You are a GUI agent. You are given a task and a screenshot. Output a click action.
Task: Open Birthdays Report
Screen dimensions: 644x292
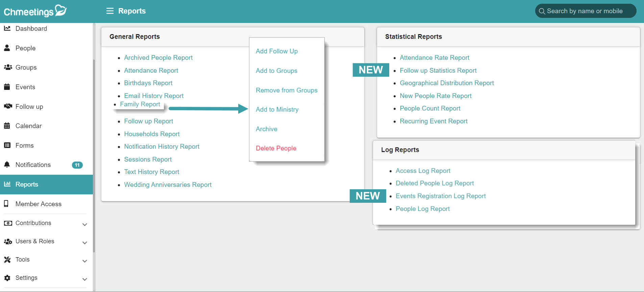pyautogui.click(x=148, y=83)
